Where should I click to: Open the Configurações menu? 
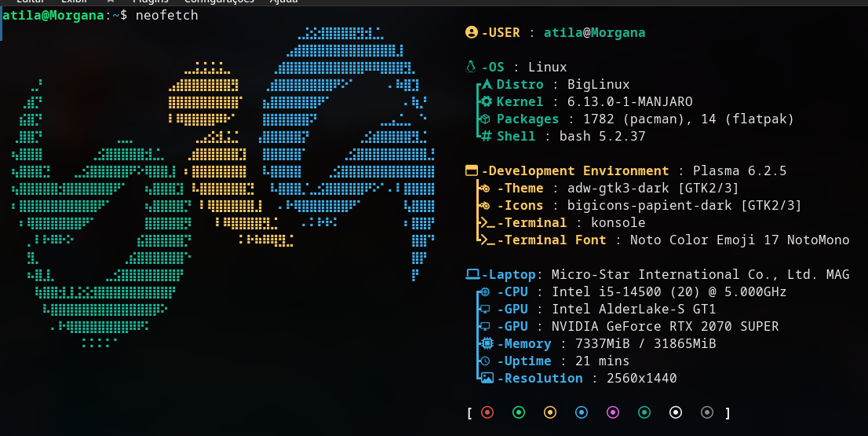pyautogui.click(x=219, y=2)
